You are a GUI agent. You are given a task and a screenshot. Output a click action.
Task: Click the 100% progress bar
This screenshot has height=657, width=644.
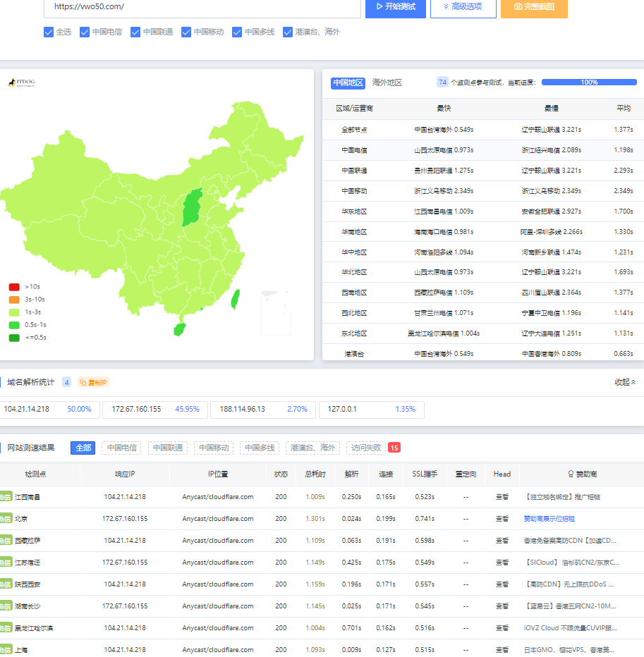(589, 82)
